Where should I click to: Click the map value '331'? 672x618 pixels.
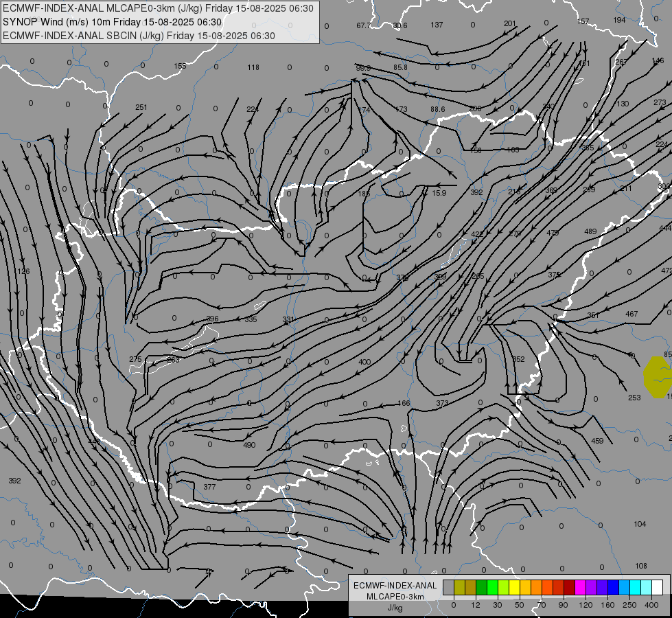pyautogui.click(x=288, y=319)
